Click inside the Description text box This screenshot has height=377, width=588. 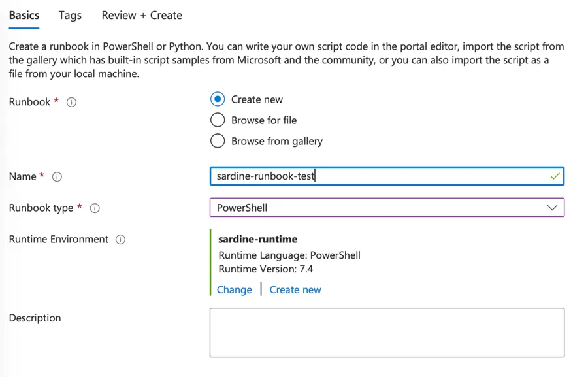pos(387,333)
